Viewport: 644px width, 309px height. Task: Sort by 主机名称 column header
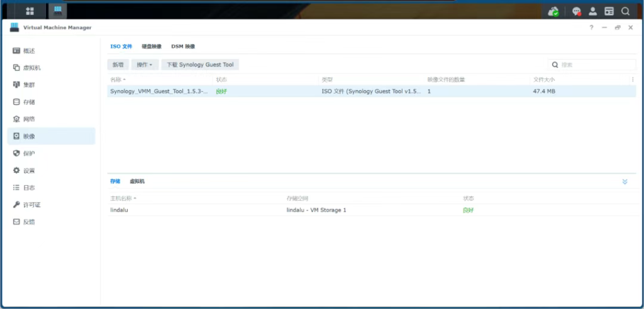[123, 198]
